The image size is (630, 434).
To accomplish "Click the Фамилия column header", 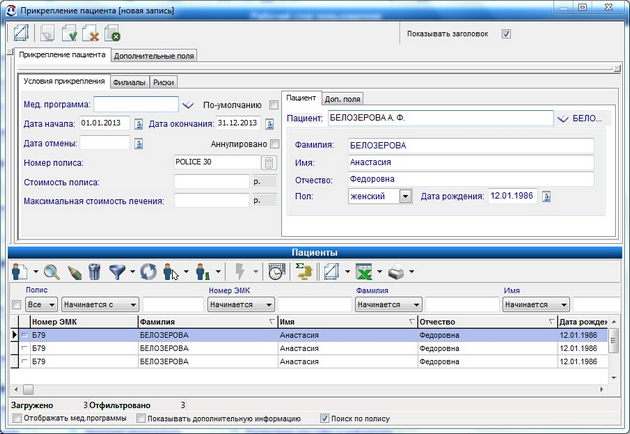I will 208,322.
